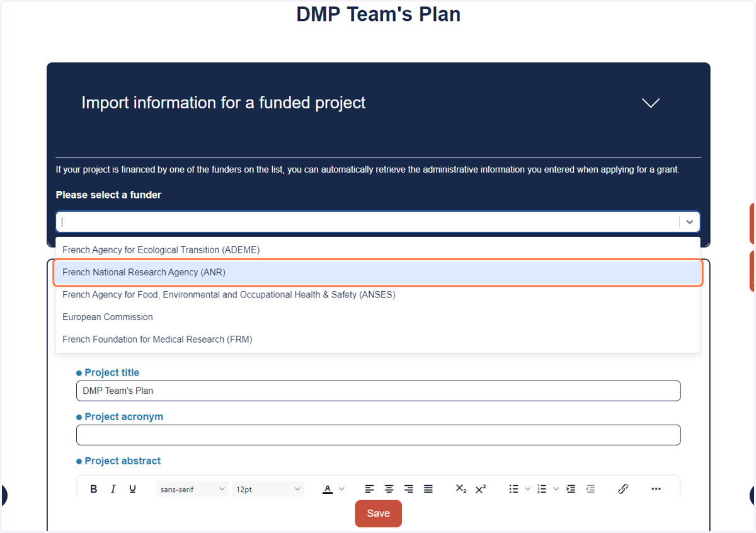
Task: Select the ANSES funder option
Action: click(378, 295)
